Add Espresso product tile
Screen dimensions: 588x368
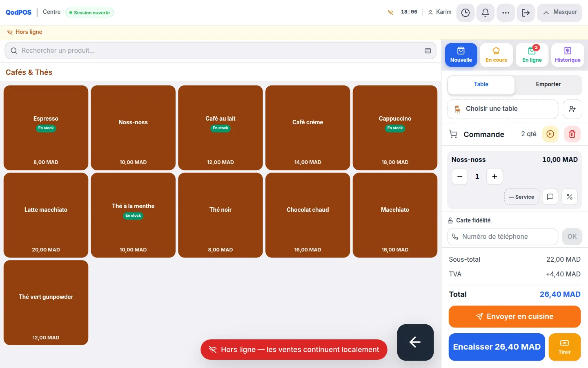pyautogui.click(x=46, y=128)
